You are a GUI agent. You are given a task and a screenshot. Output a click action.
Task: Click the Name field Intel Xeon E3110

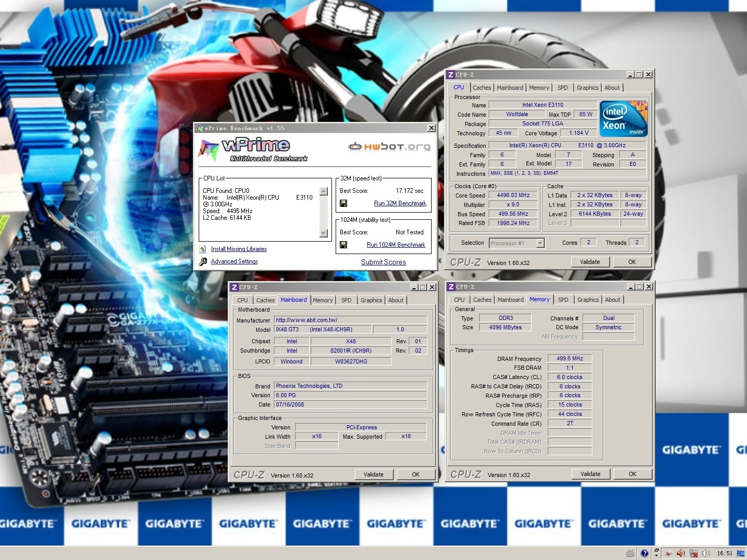tap(543, 105)
